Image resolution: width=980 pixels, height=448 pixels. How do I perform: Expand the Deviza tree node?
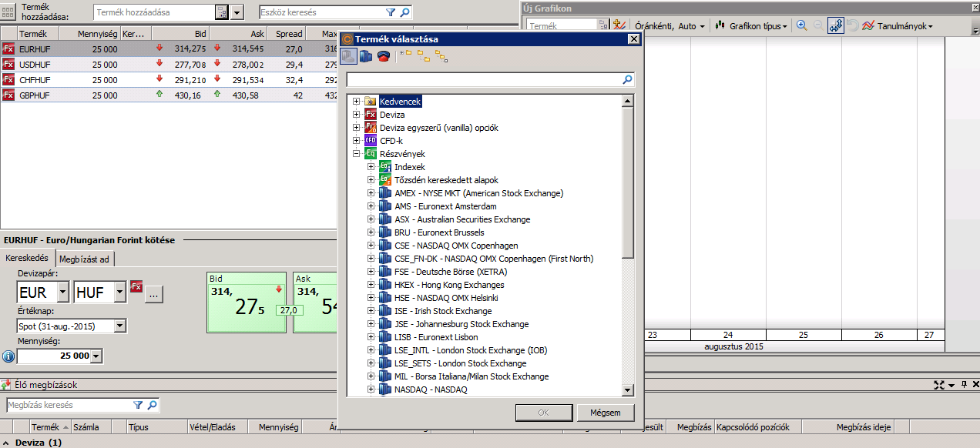click(x=357, y=115)
